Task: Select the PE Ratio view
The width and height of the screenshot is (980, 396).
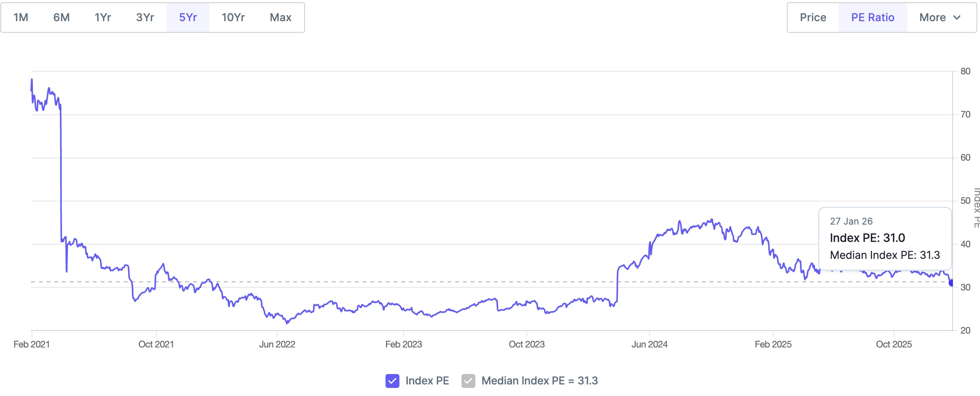Action: click(872, 17)
